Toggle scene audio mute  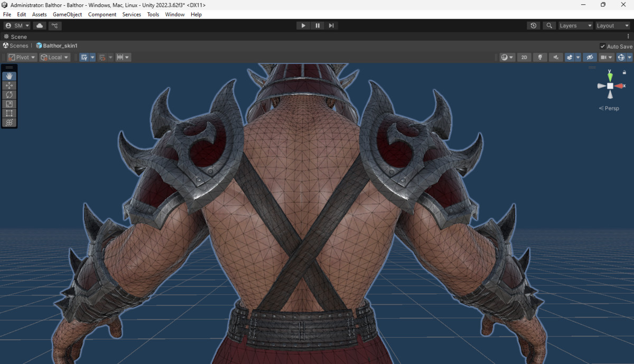556,57
